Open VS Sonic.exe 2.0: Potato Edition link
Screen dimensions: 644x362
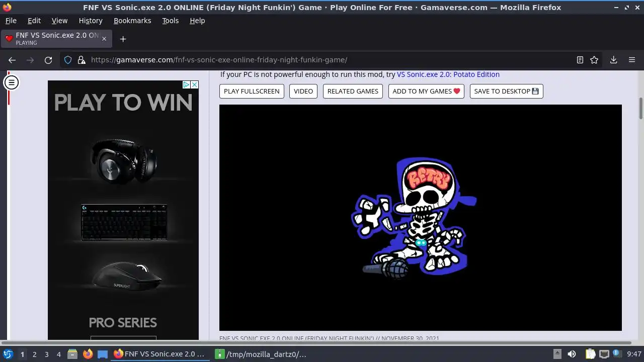(x=448, y=74)
